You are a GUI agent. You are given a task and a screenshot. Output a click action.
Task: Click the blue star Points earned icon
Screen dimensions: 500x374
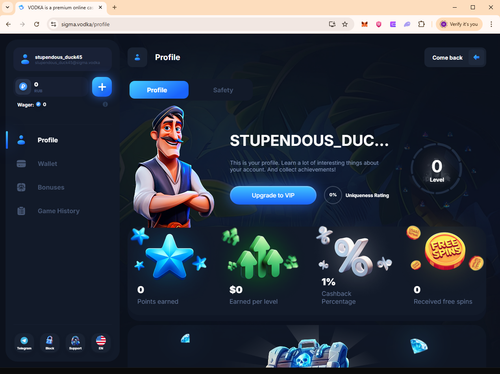click(169, 256)
